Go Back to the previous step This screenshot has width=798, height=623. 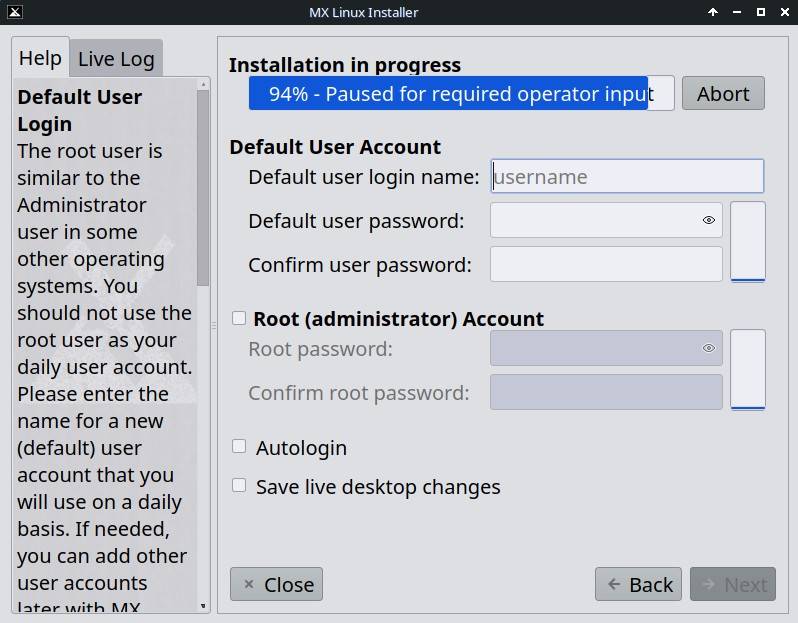(639, 584)
